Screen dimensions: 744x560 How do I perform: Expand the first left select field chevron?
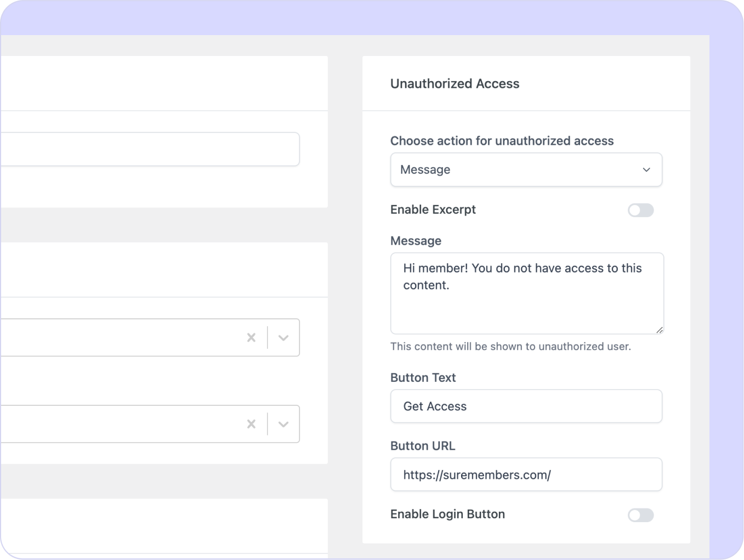pyautogui.click(x=283, y=338)
